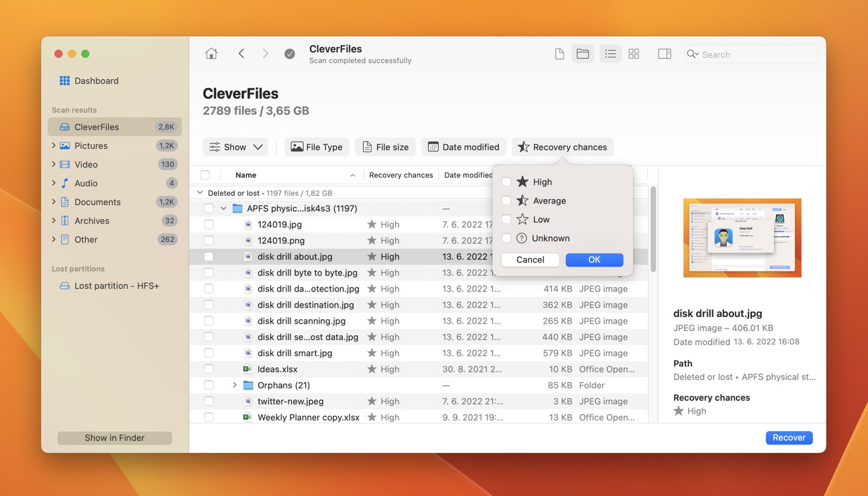Sort by the Name column header
Image resolution: width=868 pixels, height=496 pixels.
[x=246, y=175]
